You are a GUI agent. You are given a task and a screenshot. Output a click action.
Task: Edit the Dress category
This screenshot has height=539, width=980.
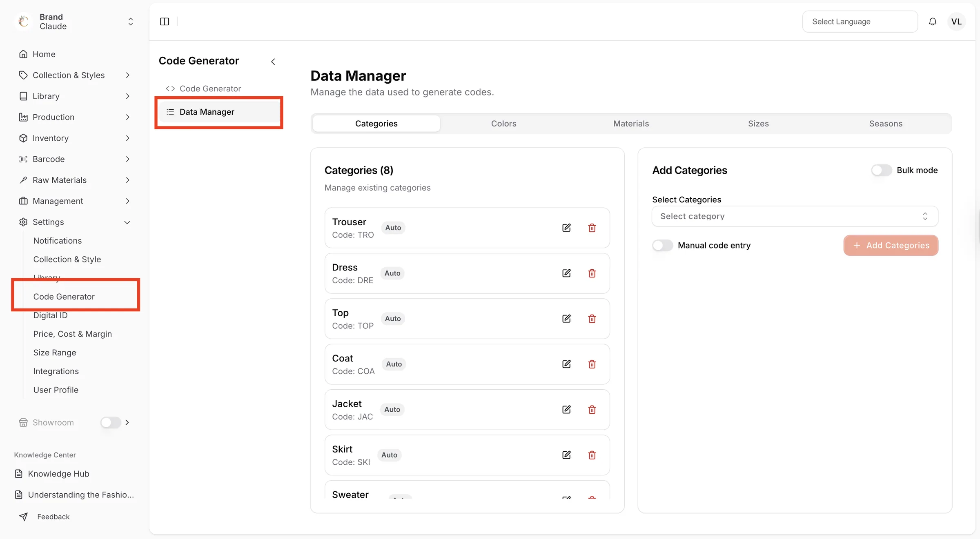coord(566,273)
